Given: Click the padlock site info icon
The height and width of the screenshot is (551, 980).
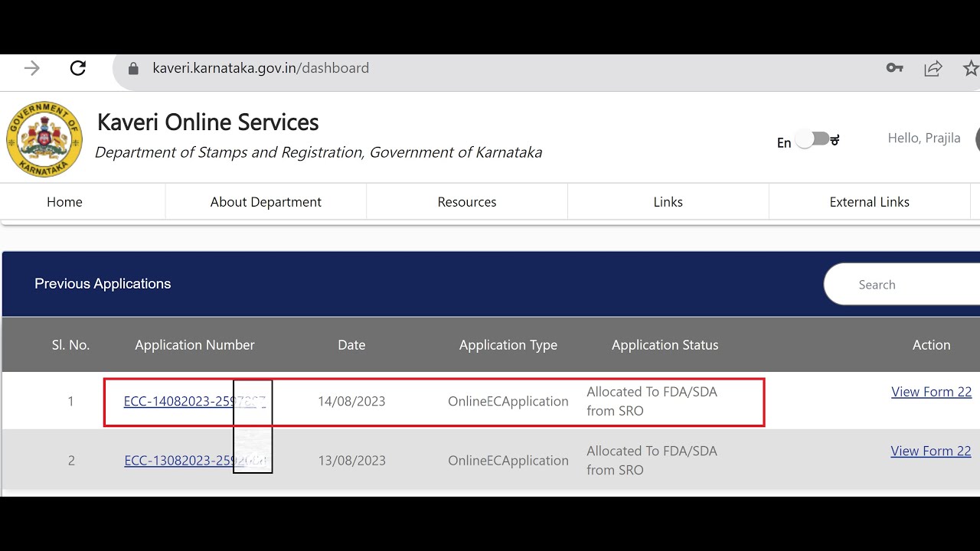Looking at the screenshot, I should (x=133, y=68).
